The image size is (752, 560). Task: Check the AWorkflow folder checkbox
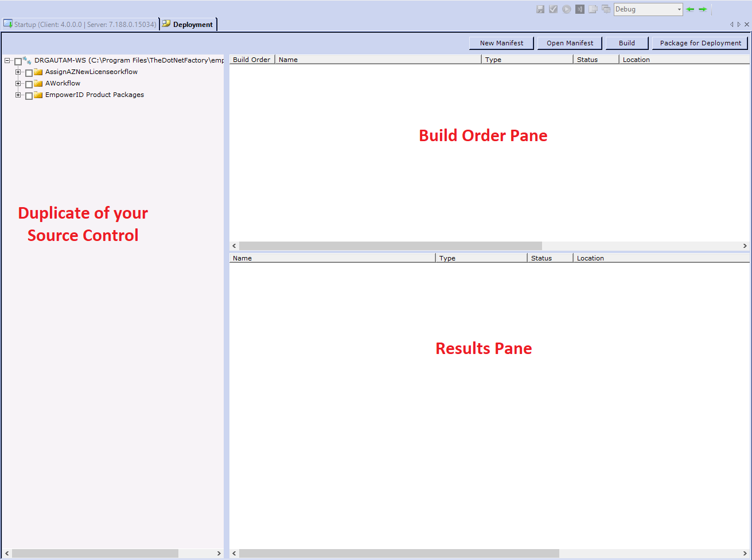(29, 83)
